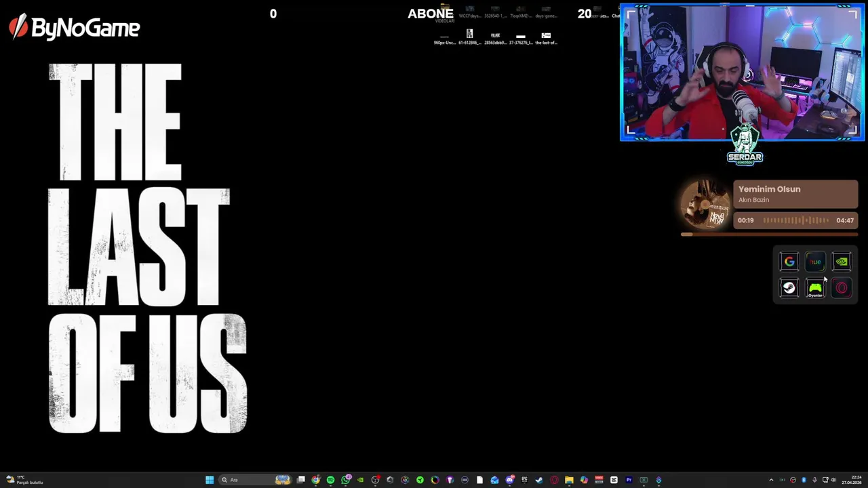Open the Google shortcut in the widget grid
This screenshot has height=488, width=868.
tap(789, 262)
